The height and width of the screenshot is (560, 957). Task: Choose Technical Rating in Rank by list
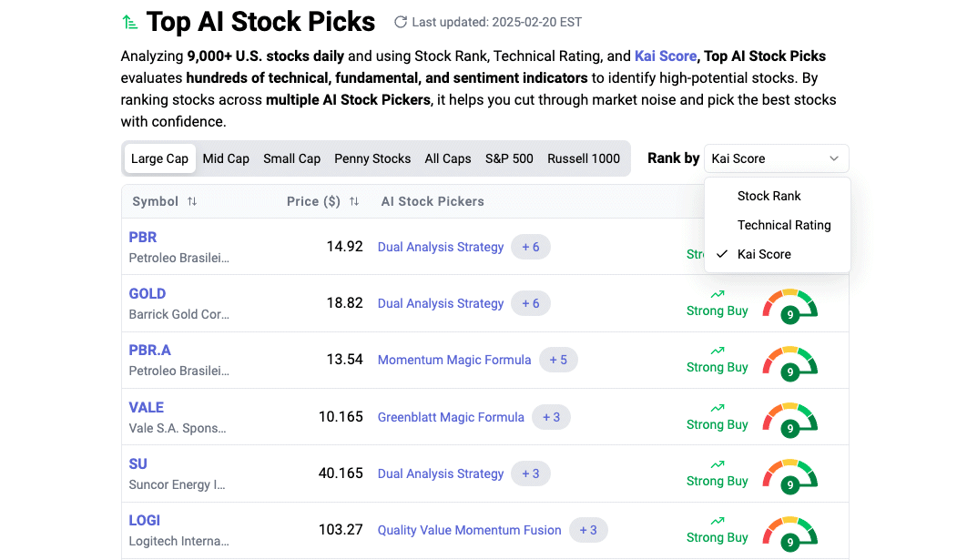pyautogui.click(x=783, y=225)
